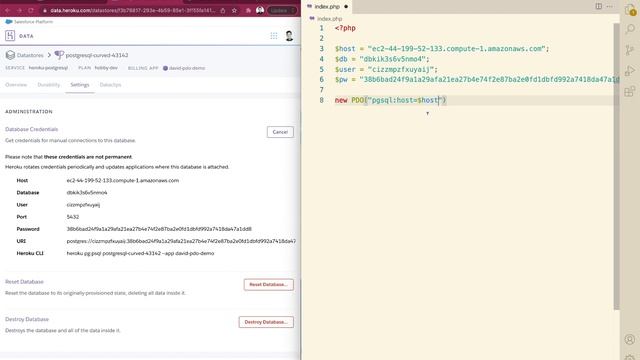This screenshot has height=360, width=640.
Task: Open the Heroku apps grid menu
Action: pos(274,36)
